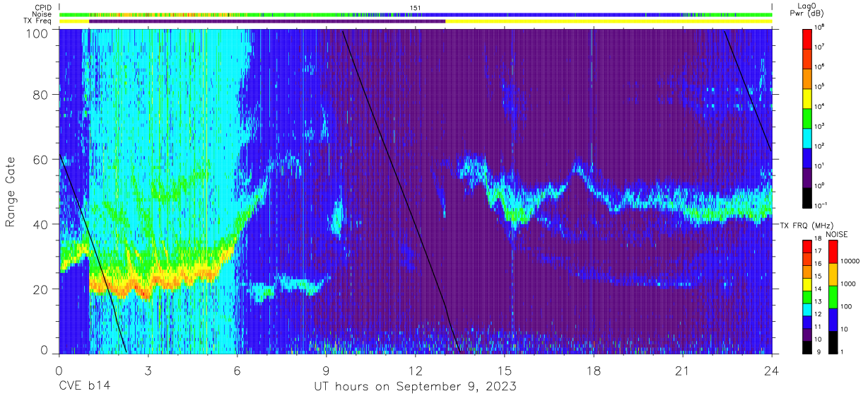The image size is (868, 401).
Task: Click the 'TX Freq' strip label
Action: coord(39,21)
